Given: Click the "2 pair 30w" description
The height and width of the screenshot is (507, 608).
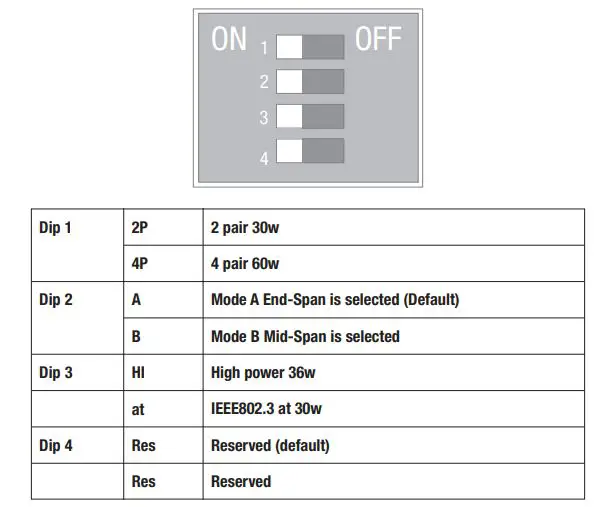Looking at the screenshot, I should (245, 227).
